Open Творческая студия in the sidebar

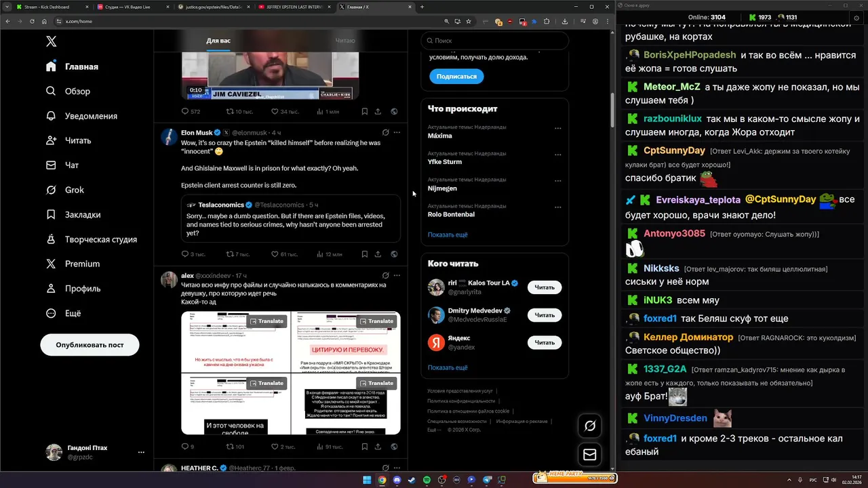92,239
